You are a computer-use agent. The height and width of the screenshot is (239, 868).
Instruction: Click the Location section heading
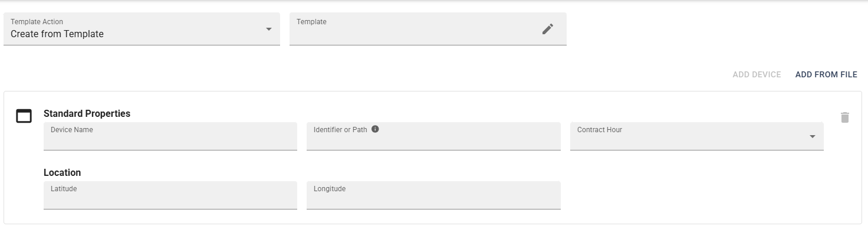click(63, 173)
